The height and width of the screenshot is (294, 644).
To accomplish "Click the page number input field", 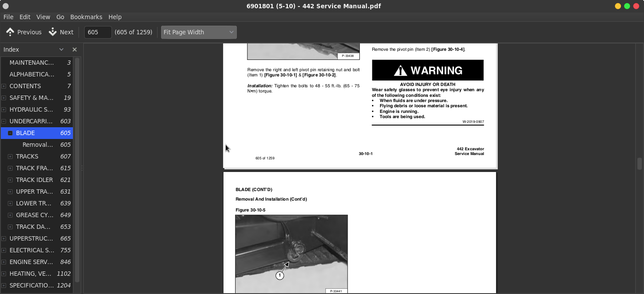I will (x=98, y=32).
